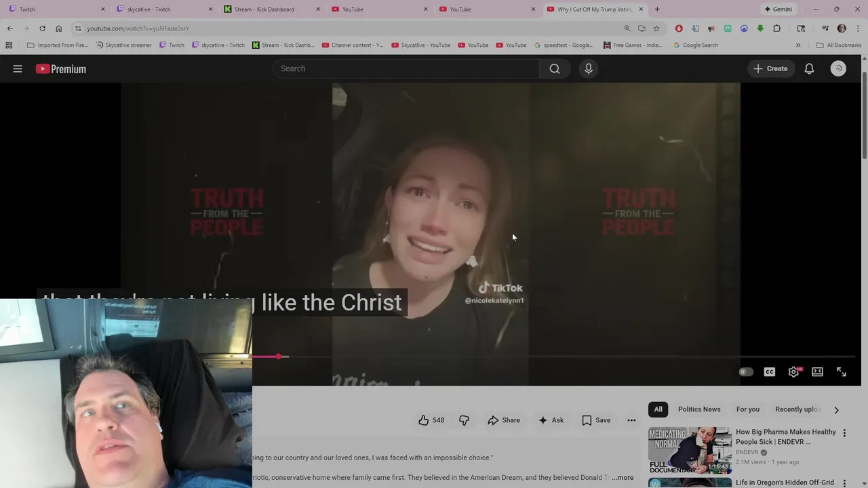The height and width of the screenshot is (488, 868).
Task: Open the Imported From Fire... bookmark folder
Action: [58, 45]
